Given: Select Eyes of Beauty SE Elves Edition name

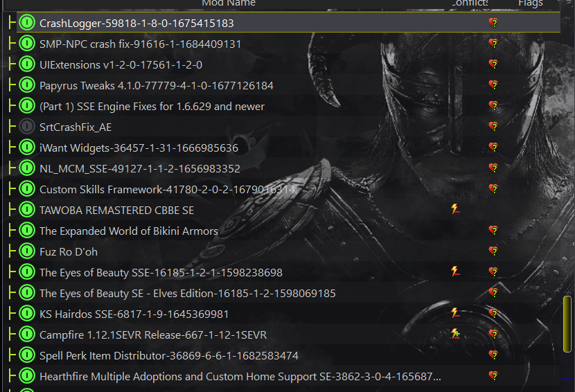Looking at the screenshot, I should coord(187,294).
